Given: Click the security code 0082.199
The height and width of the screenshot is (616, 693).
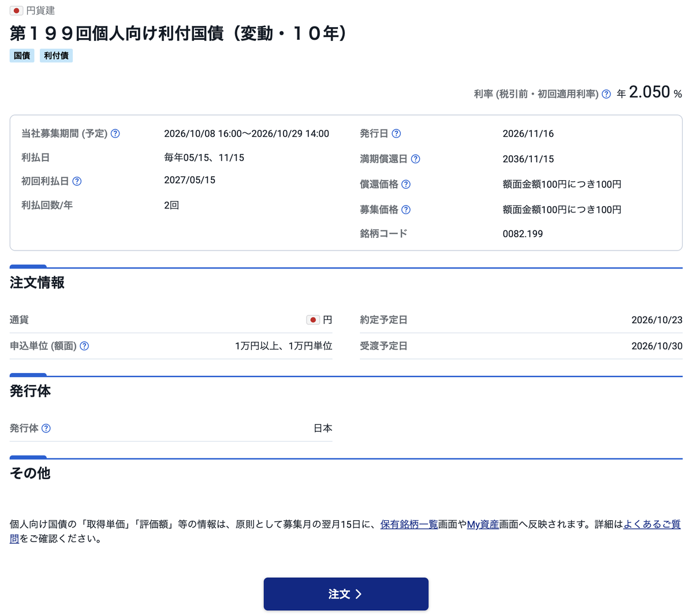Looking at the screenshot, I should [523, 234].
